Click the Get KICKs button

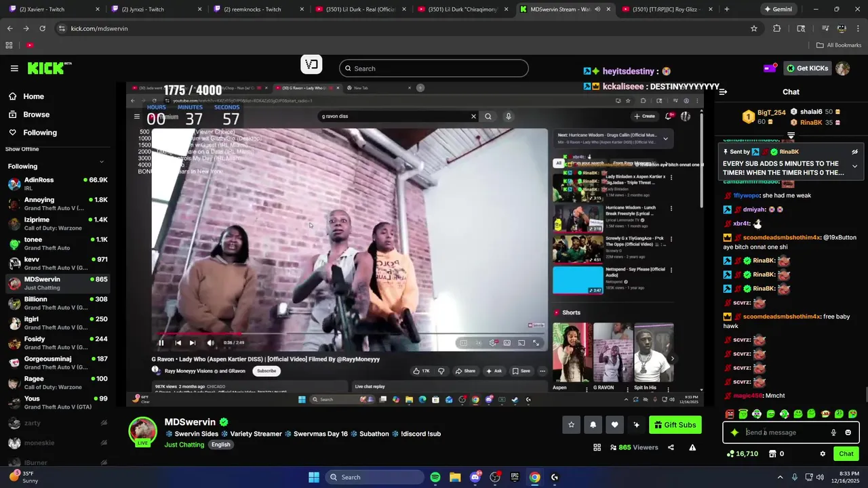(807, 68)
